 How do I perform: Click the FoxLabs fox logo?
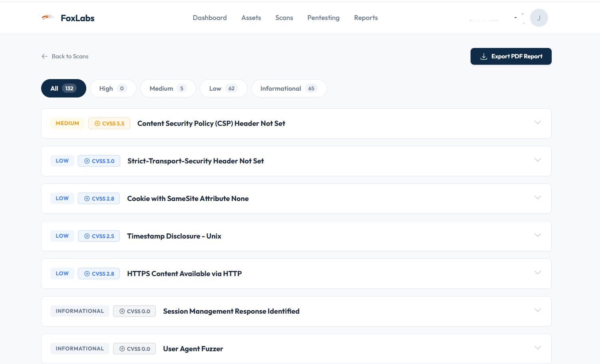pos(48,17)
